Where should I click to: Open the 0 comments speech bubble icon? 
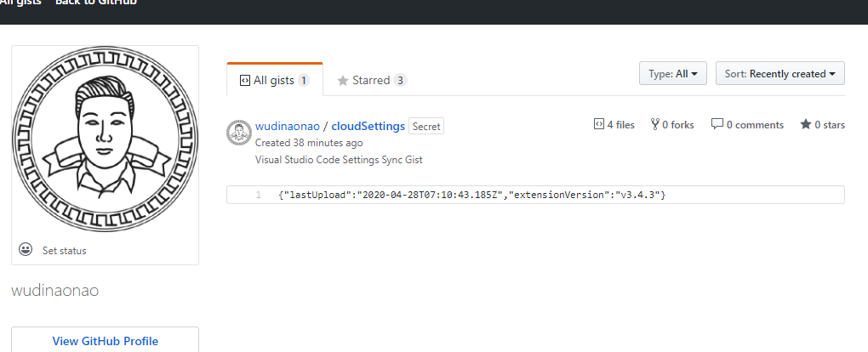717,125
